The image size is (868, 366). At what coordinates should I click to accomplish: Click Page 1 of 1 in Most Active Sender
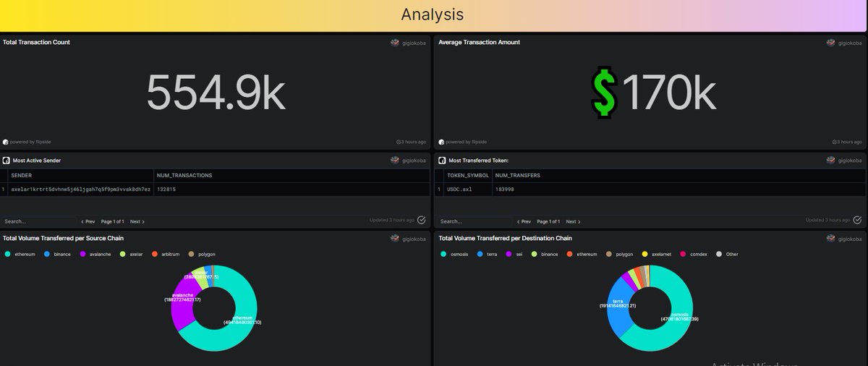(112, 221)
